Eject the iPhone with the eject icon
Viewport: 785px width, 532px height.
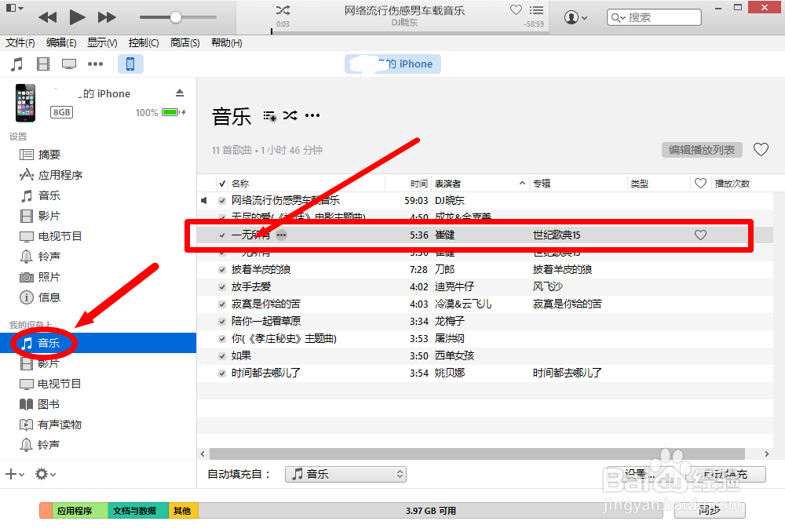tap(180, 93)
